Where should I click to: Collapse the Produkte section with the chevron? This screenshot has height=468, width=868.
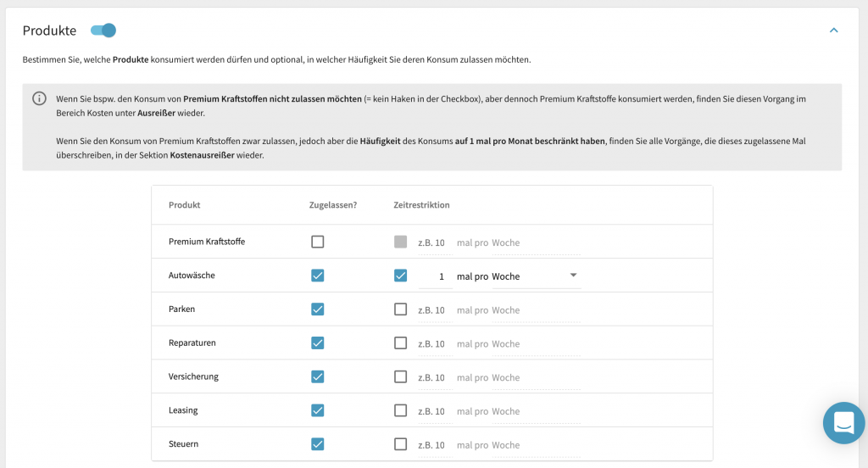tap(834, 31)
